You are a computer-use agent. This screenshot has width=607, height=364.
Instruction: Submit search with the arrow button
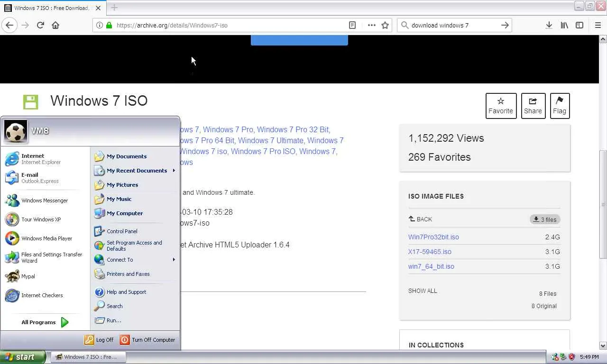tap(505, 25)
